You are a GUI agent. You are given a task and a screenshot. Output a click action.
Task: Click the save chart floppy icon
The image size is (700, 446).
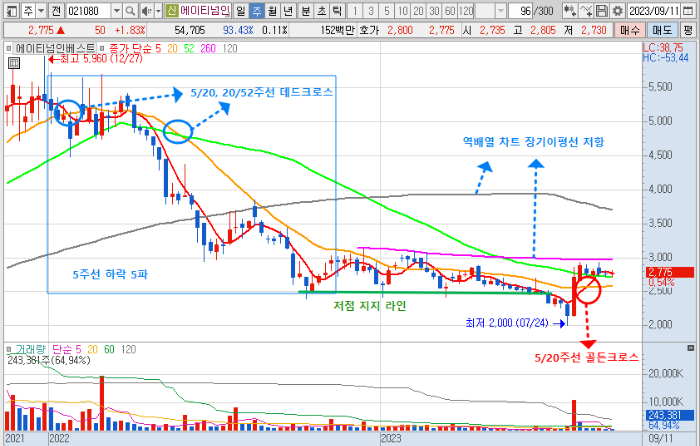point(602,10)
